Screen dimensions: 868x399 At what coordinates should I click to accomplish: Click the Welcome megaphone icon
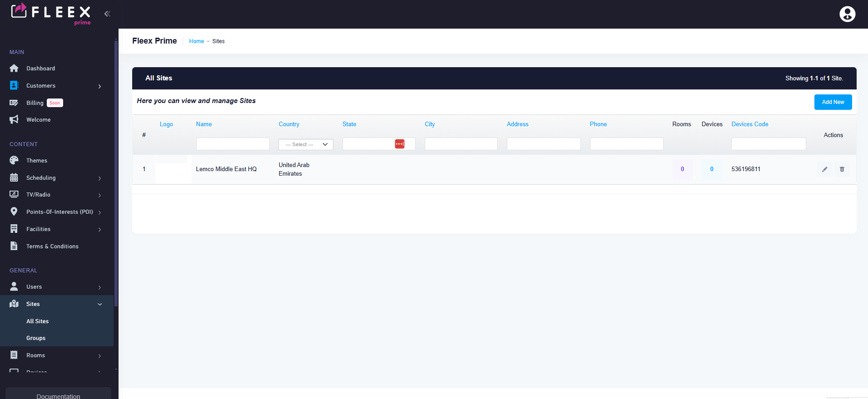coord(14,119)
